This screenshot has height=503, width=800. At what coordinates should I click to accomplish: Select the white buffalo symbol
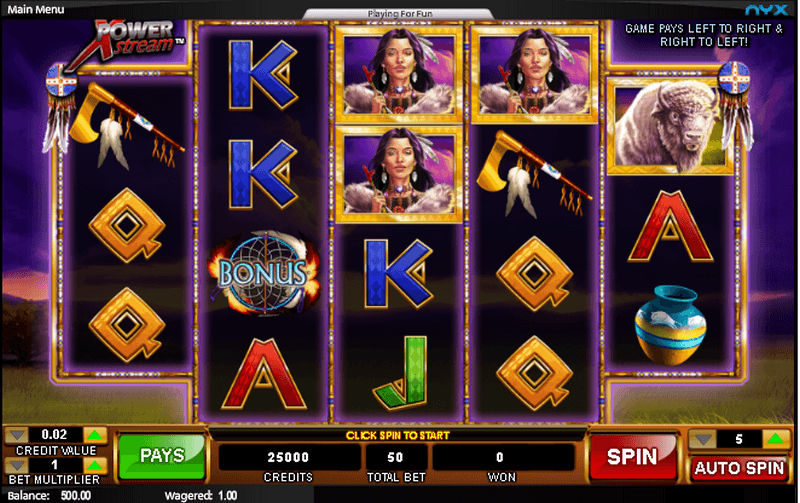670,125
